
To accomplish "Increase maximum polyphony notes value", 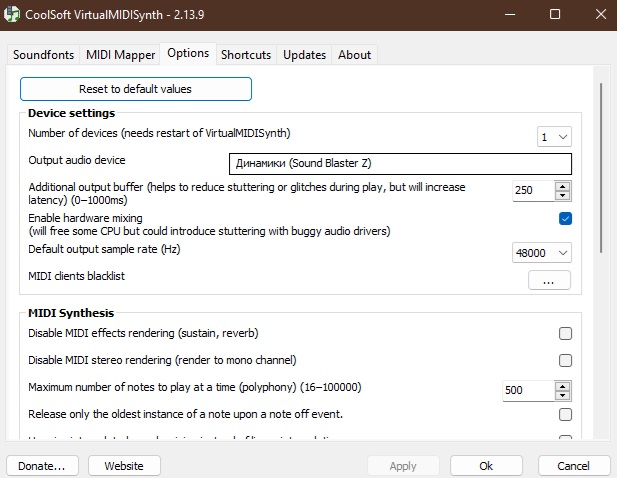I will (x=563, y=386).
